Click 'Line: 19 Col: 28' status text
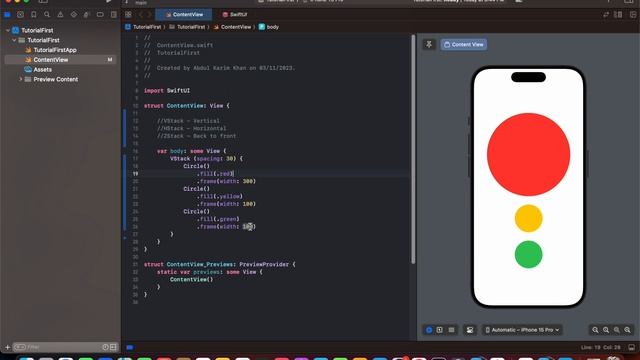The width and height of the screenshot is (640, 360). pos(600,347)
